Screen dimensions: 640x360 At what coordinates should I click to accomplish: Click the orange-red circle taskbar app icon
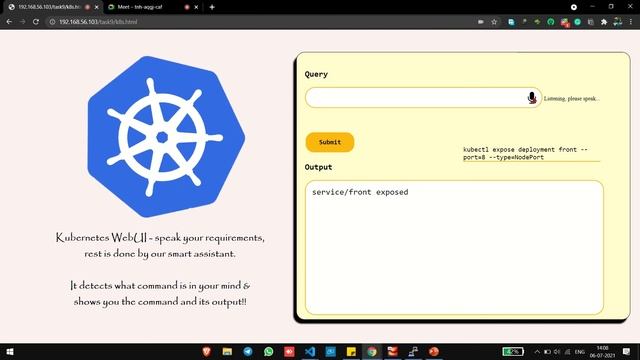(433, 351)
